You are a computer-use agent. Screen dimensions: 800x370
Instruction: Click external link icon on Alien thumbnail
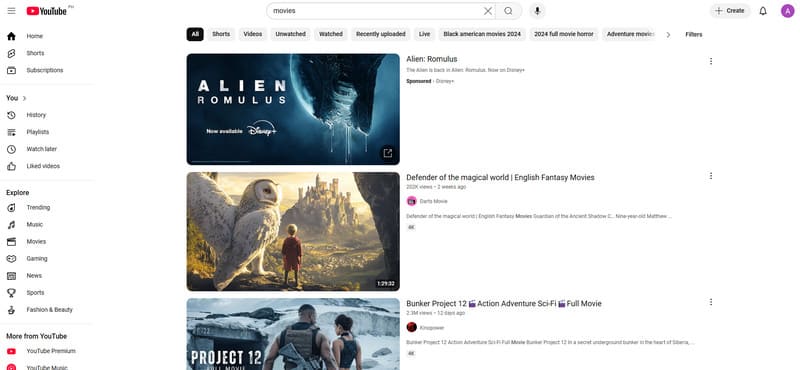pyautogui.click(x=388, y=153)
